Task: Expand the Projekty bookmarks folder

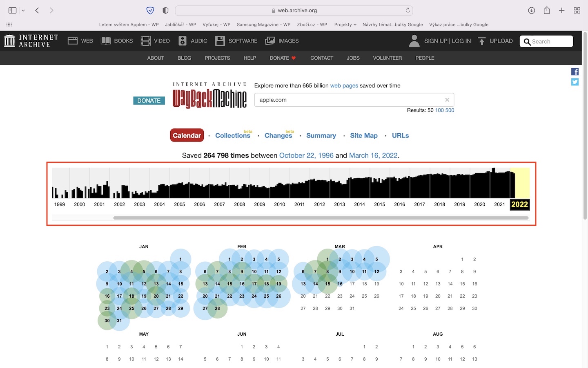Action: (345, 25)
